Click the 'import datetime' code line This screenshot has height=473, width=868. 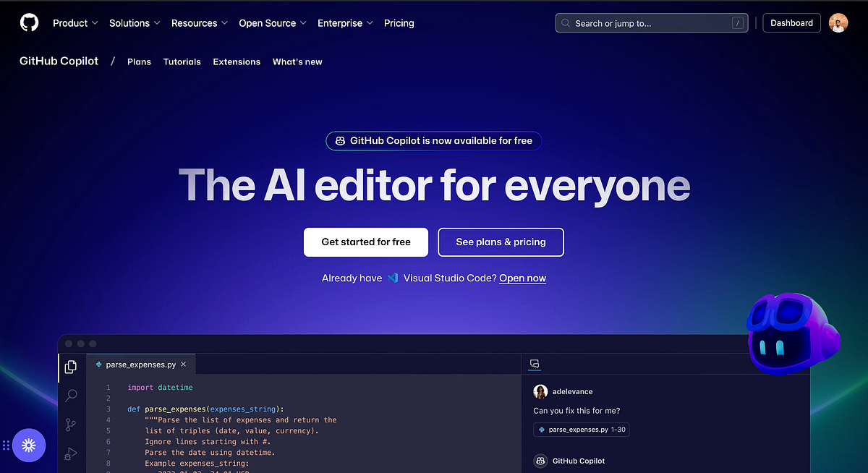click(x=161, y=388)
